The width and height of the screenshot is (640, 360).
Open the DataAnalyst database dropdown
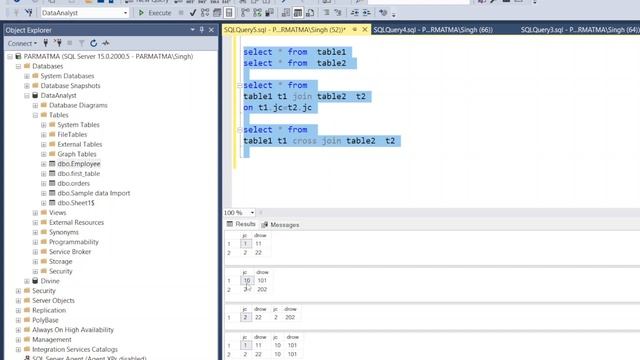(x=125, y=13)
